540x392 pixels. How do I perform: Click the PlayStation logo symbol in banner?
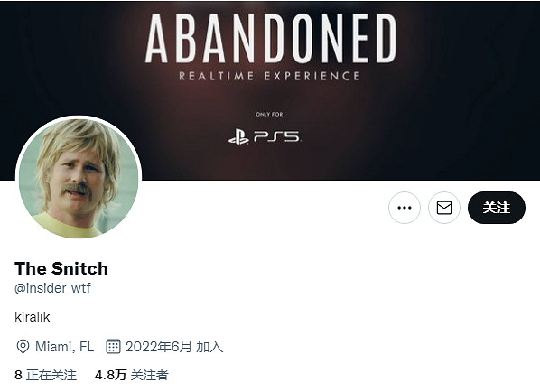pos(238,136)
